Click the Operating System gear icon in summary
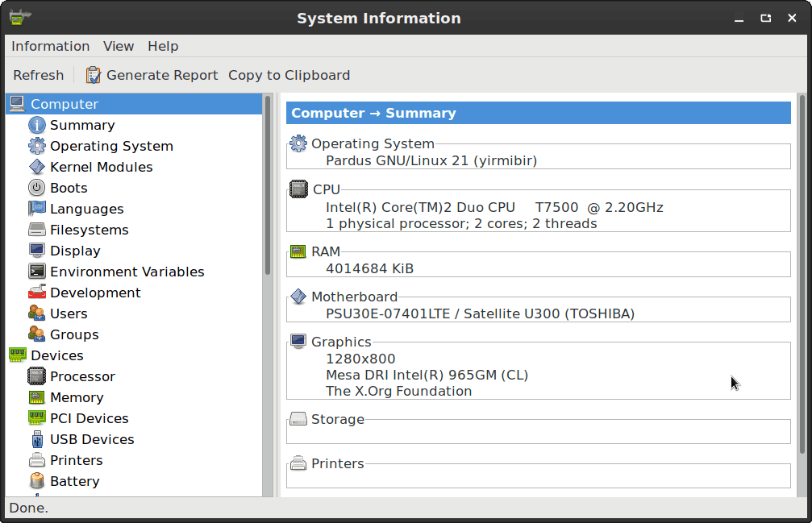This screenshot has width=812, height=523. click(x=298, y=143)
